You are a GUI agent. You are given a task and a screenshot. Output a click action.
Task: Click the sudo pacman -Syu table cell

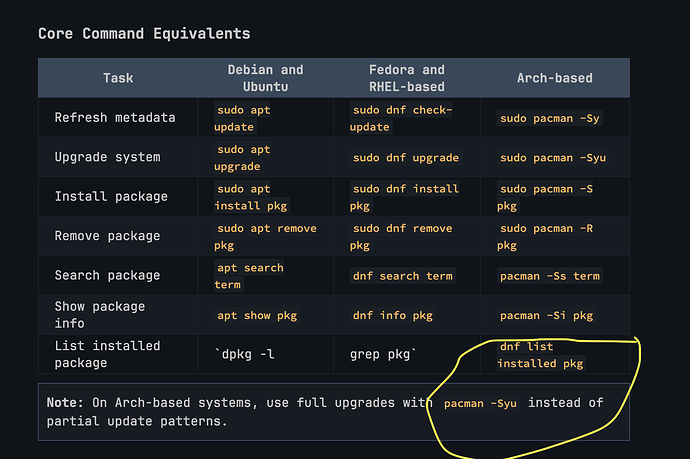pos(553,158)
